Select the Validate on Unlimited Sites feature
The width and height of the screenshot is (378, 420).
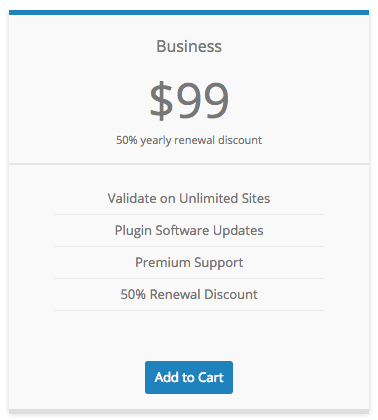click(x=189, y=198)
